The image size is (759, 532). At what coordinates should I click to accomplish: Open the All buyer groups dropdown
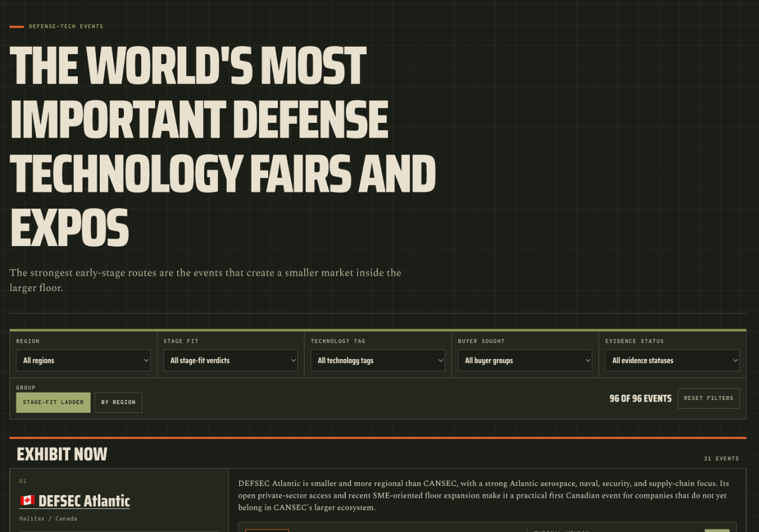point(525,360)
